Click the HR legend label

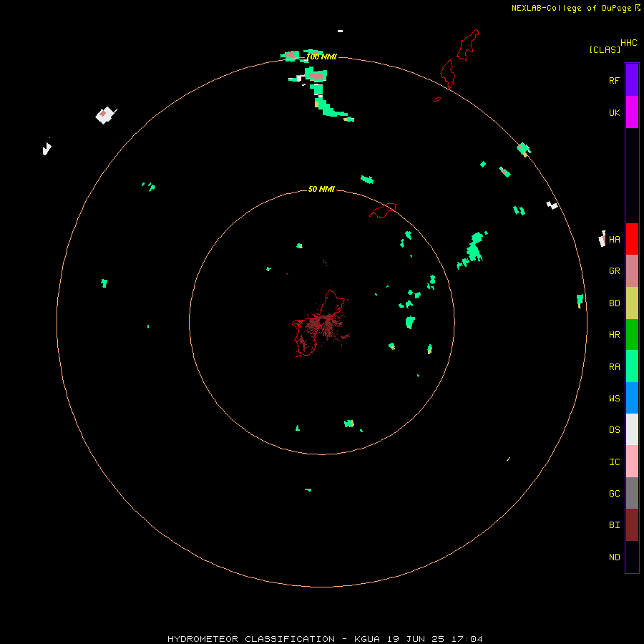click(614, 335)
